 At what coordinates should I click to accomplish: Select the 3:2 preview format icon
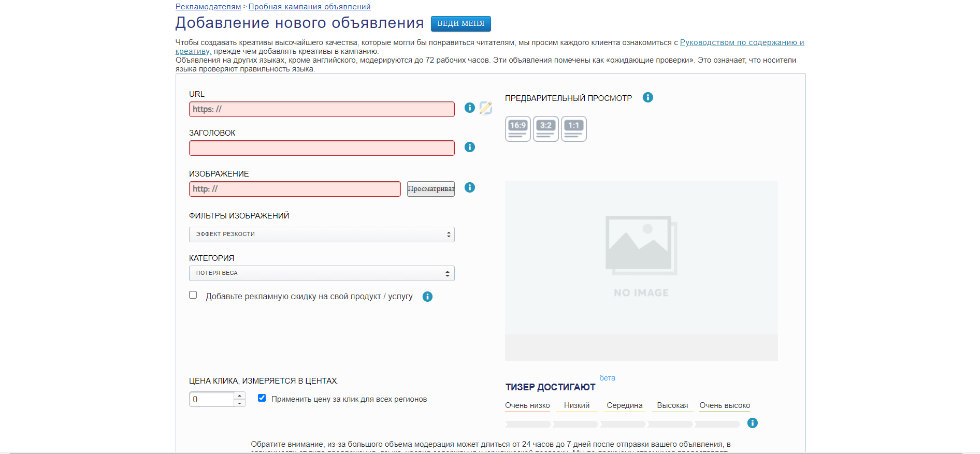(x=545, y=129)
